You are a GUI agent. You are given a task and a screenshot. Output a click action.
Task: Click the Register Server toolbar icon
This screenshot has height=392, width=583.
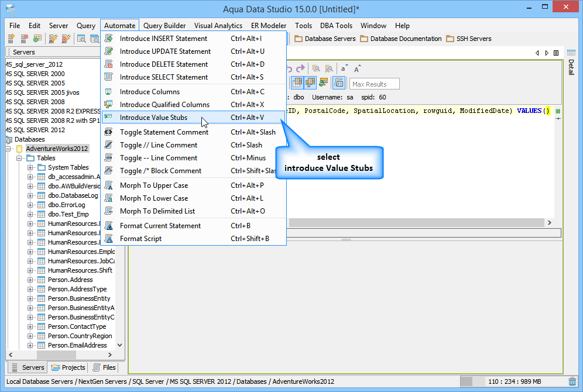point(11,38)
